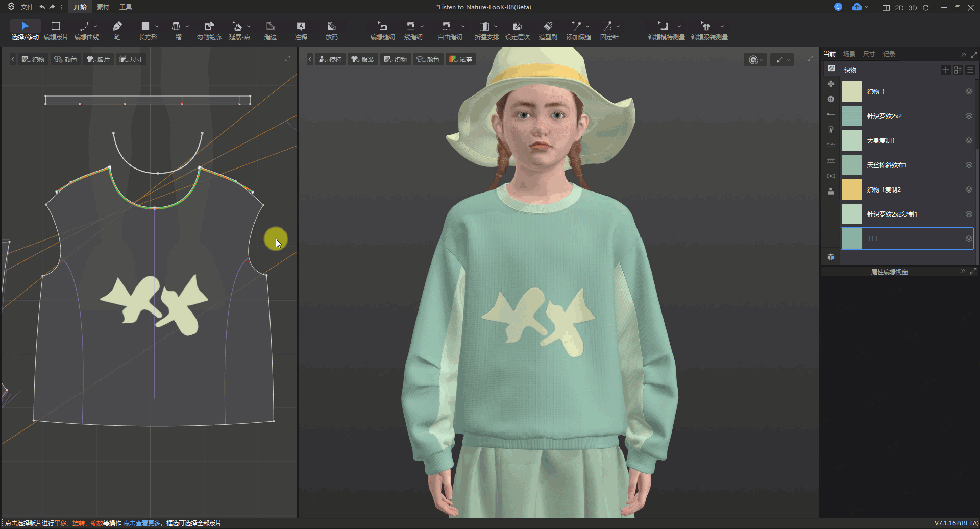
Task: Click the 点击查看更多 link in status bar
Action: [141, 523]
